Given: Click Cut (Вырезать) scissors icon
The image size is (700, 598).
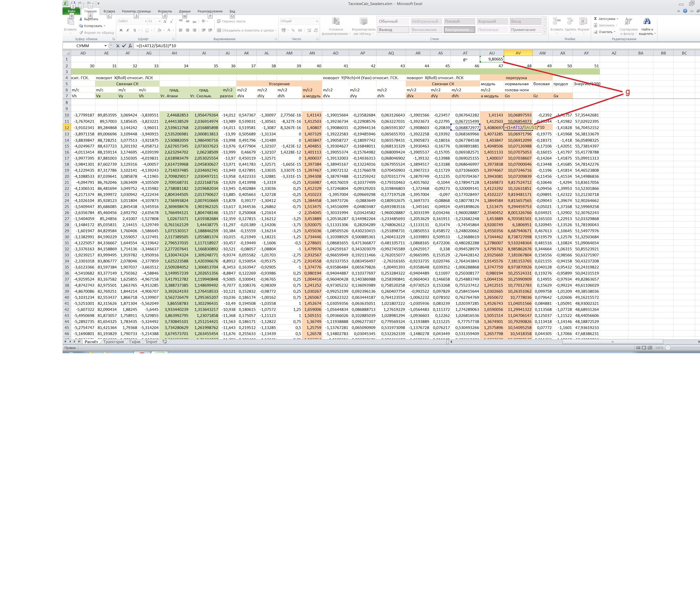Looking at the screenshot, I should [x=81, y=19].
